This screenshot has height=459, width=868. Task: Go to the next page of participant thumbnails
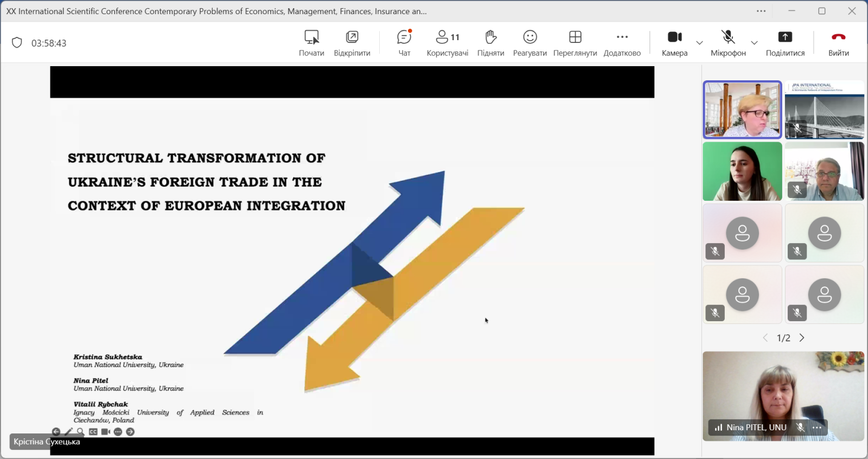(x=802, y=338)
